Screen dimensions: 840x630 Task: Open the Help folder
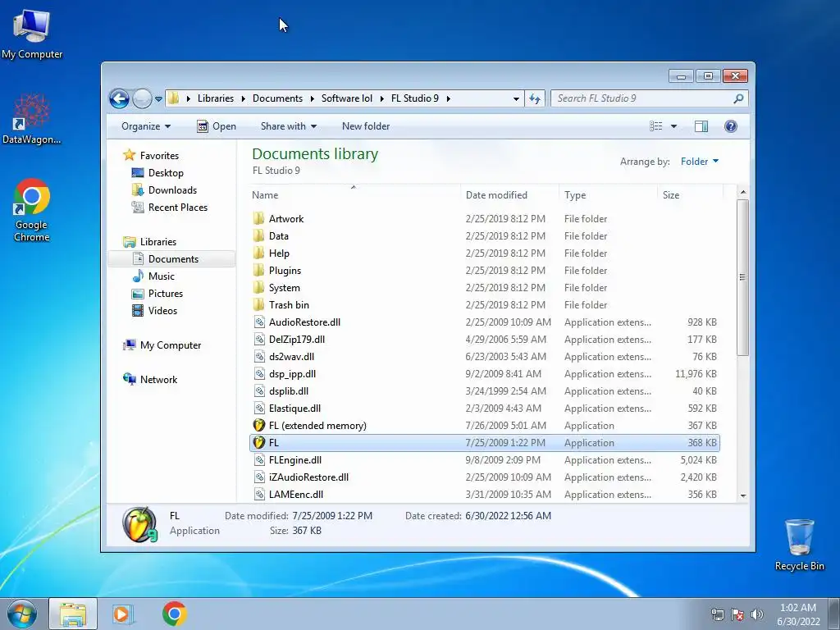click(x=279, y=253)
